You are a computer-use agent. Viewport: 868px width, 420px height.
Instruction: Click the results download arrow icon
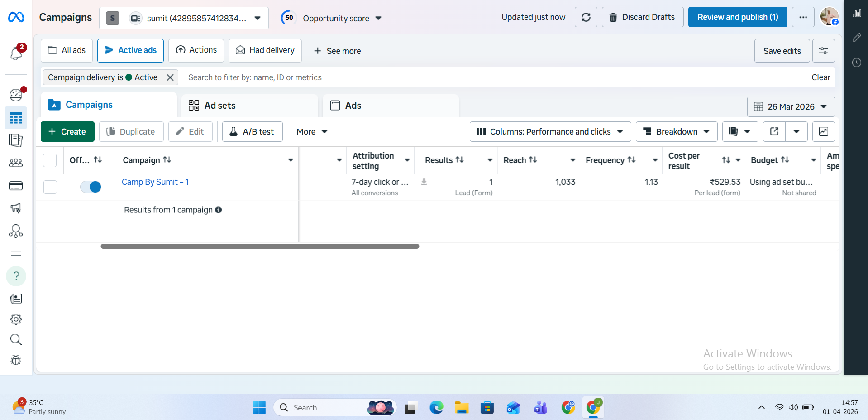tap(424, 182)
